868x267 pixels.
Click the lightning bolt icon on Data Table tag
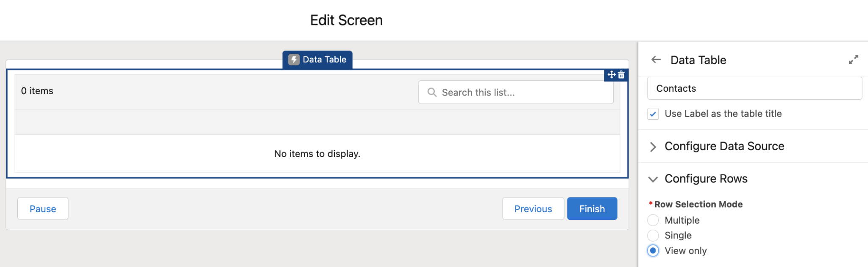tap(294, 59)
